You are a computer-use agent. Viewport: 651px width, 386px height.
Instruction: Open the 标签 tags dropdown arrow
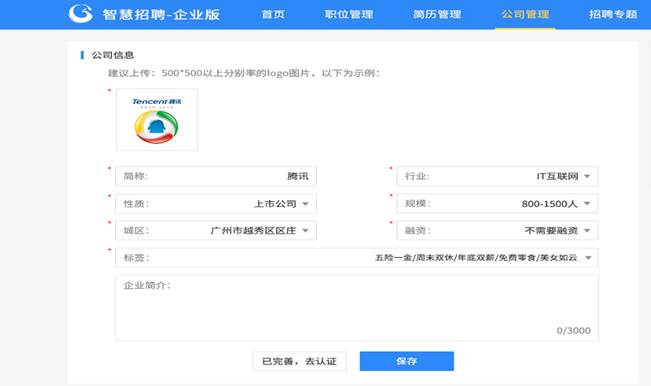pos(588,258)
